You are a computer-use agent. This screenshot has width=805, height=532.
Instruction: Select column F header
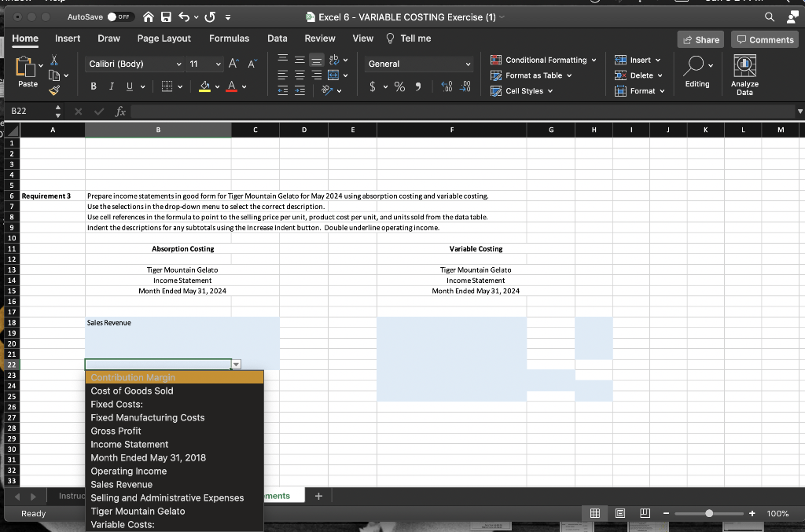click(452, 130)
